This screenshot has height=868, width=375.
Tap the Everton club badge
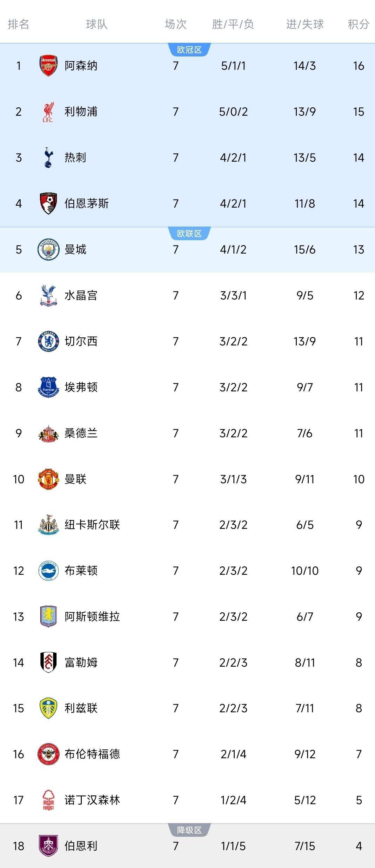click(x=48, y=387)
